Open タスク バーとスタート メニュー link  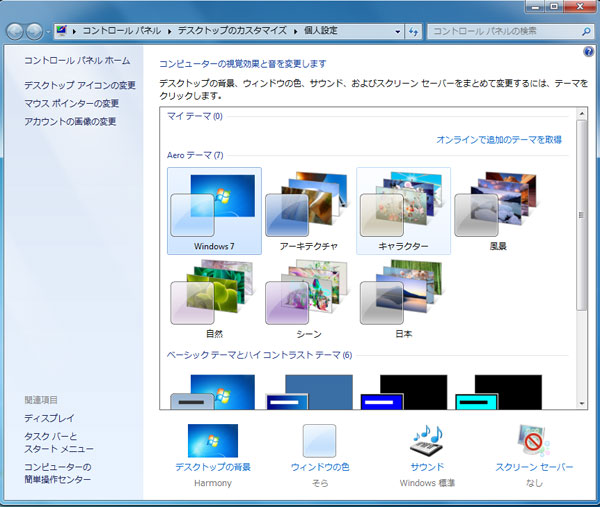(x=59, y=442)
